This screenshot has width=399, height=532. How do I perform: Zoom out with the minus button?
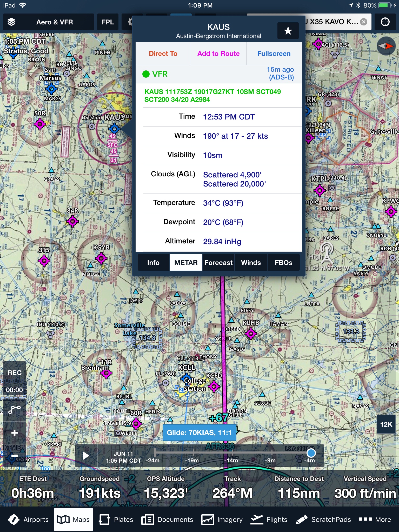[15, 456]
